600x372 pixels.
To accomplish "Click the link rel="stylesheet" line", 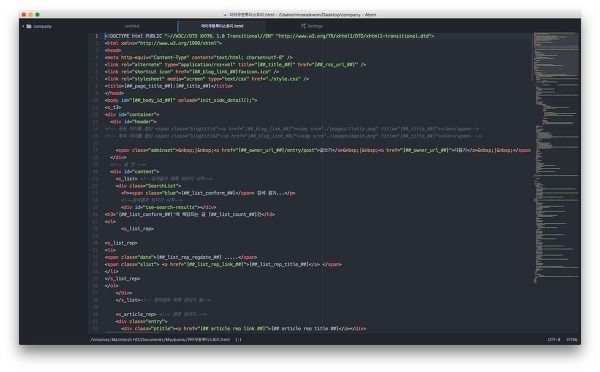I will pos(207,79).
